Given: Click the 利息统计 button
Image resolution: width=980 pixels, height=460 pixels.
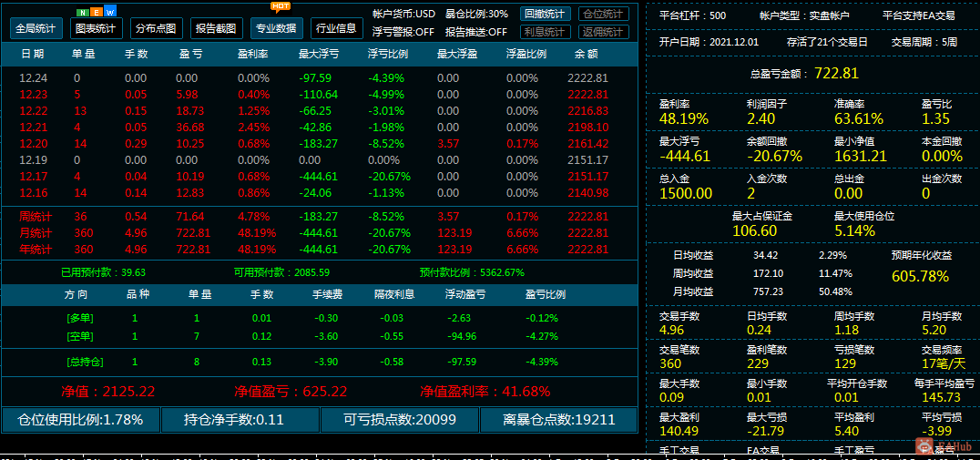Looking at the screenshot, I should coord(545,32).
